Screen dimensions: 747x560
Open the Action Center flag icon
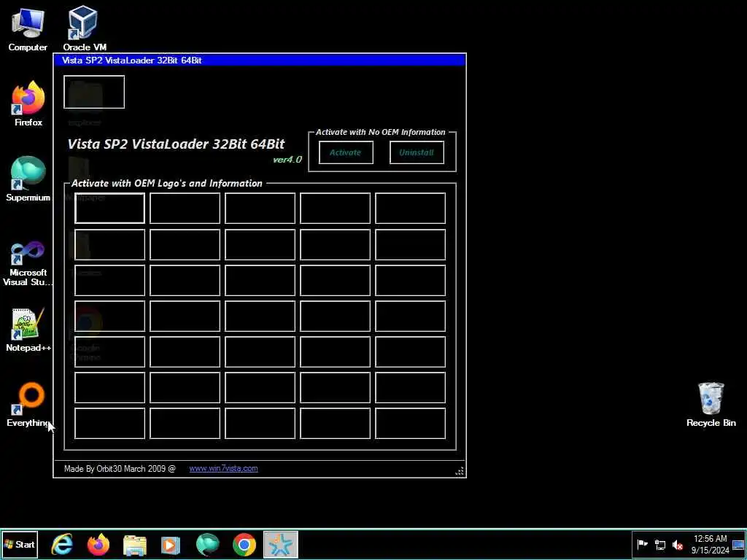(x=642, y=544)
